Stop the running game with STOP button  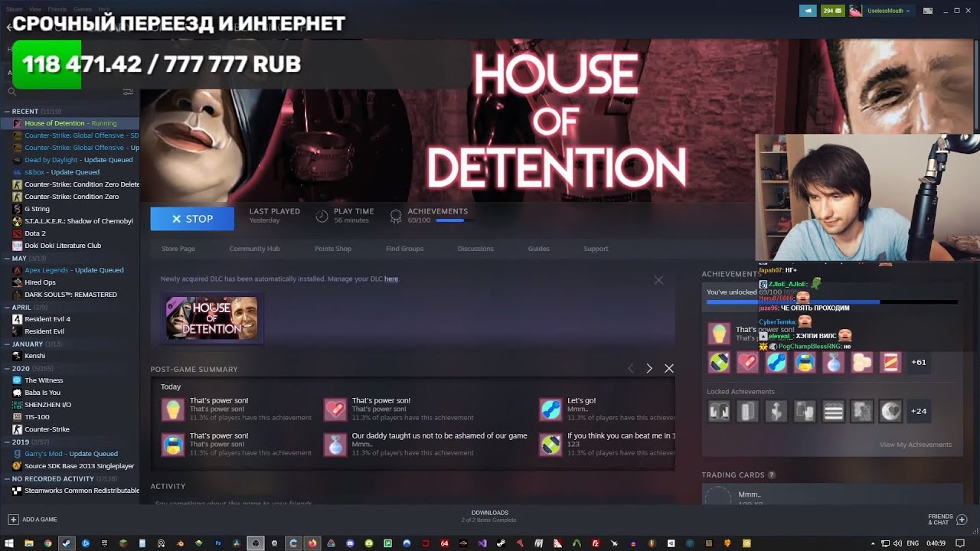click(x=192, y=219)
